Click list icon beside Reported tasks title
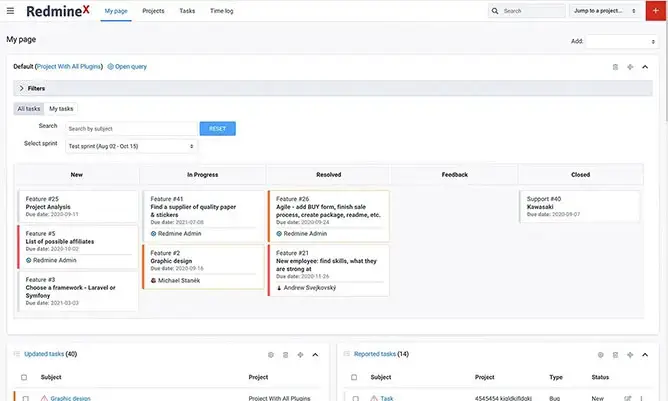 pos(346,354)
